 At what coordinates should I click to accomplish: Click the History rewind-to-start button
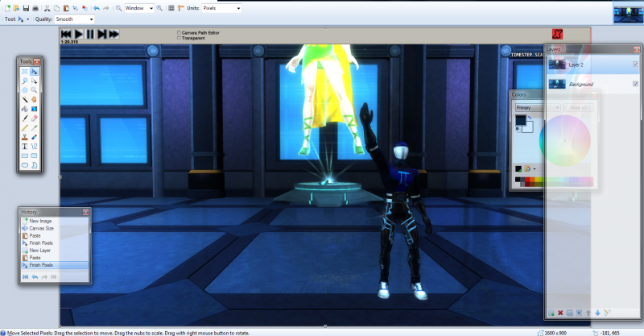point(26,277)
